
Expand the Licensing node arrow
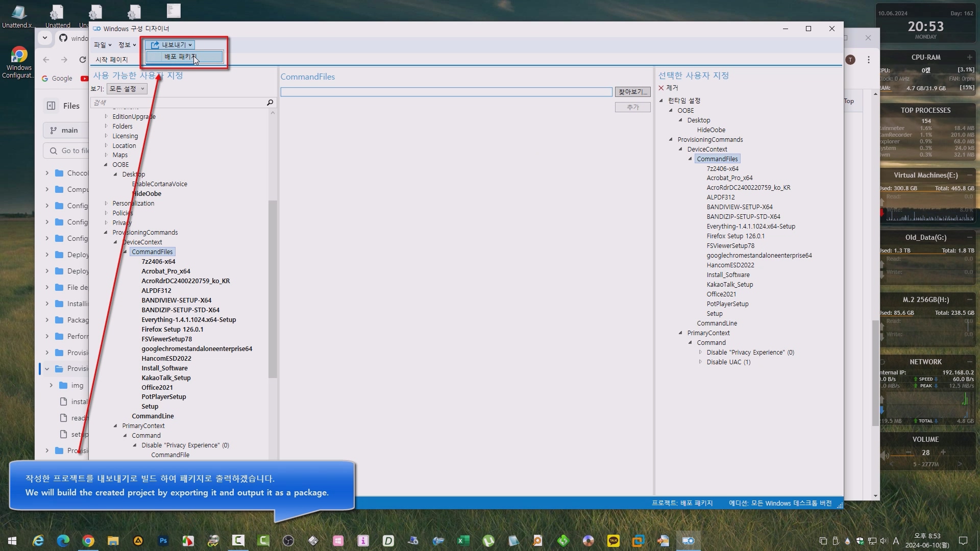[106, 136]
